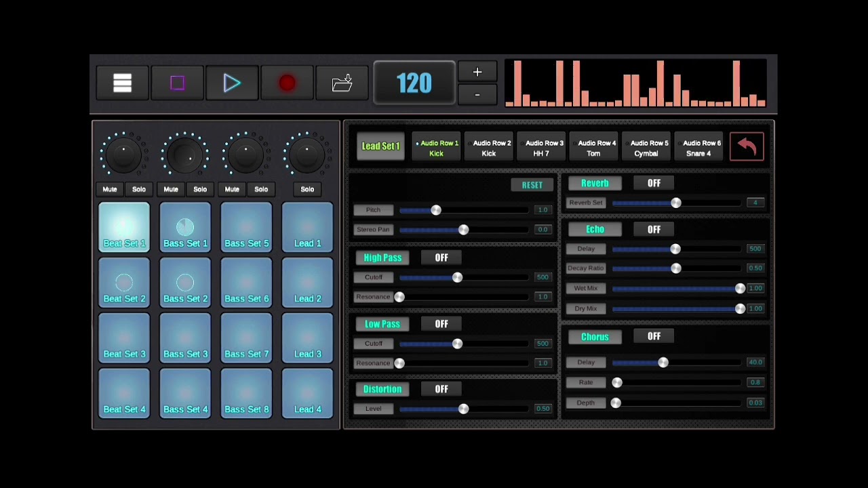Click the Lead Set 1 button
Image resolution: width=868 pixels, height=488 pixels.
coord(380,146)
